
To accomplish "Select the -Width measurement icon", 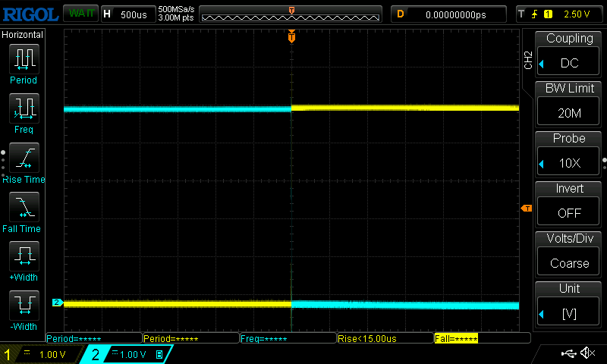I will [23, 306].
